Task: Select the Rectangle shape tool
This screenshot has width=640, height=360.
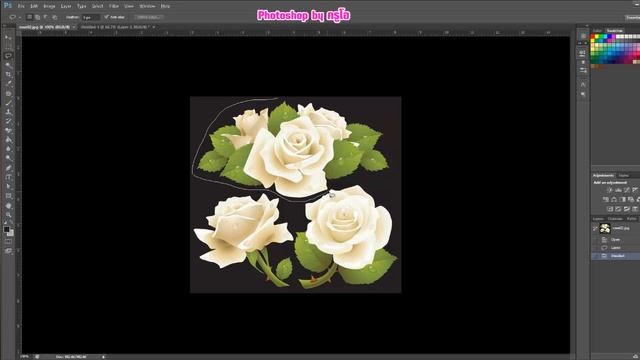Action: pos(8,196)
